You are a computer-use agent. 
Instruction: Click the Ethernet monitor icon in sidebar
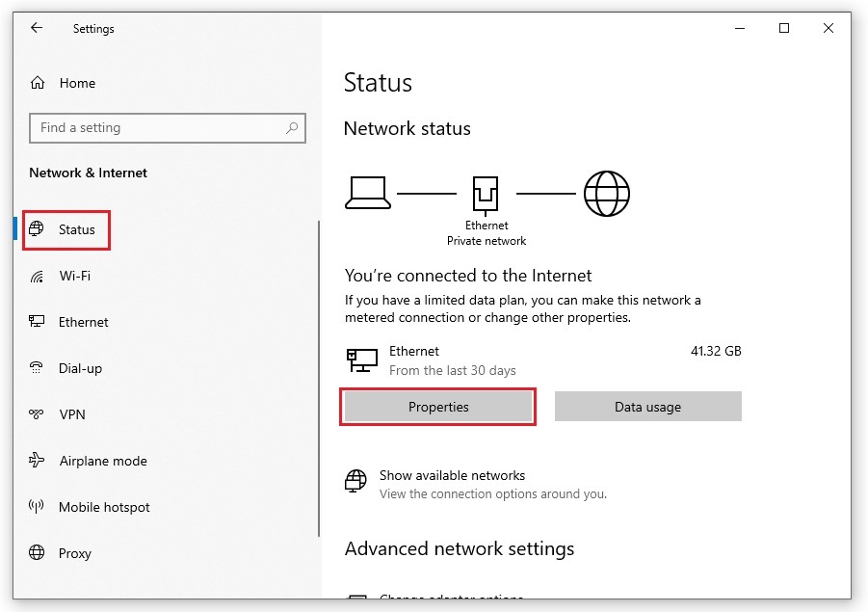click(x=38, y=322)
